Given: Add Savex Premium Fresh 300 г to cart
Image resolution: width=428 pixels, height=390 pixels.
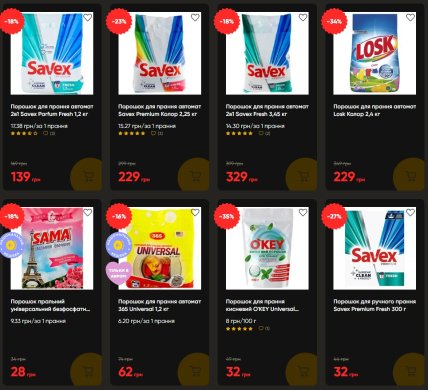Looking at the screenshot, I should click(410, 370).
